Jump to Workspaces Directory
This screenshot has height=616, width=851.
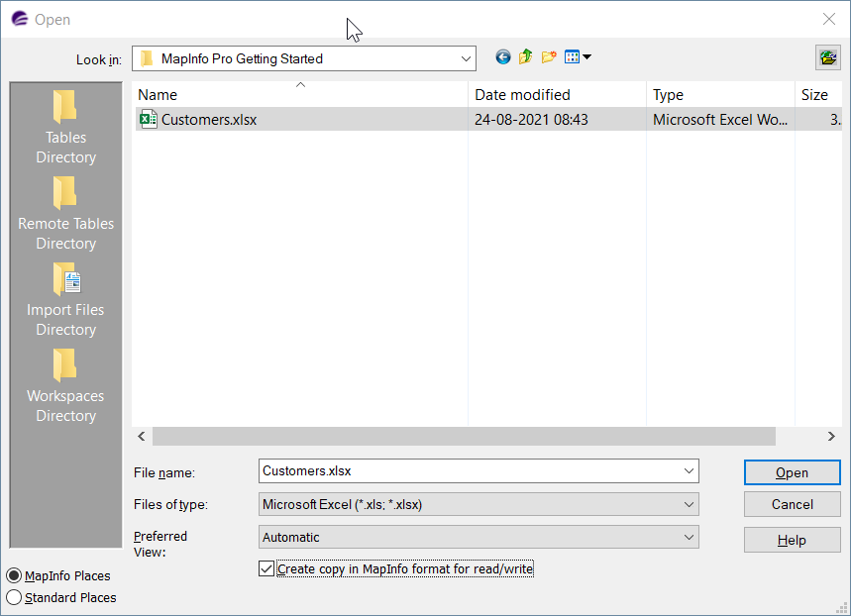click(x=65, y=386)
